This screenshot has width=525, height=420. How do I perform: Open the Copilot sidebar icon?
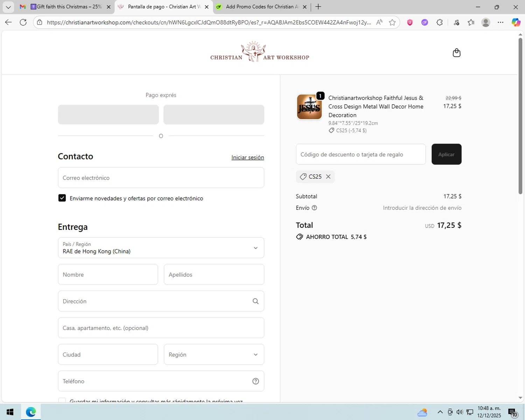[516, 22]
